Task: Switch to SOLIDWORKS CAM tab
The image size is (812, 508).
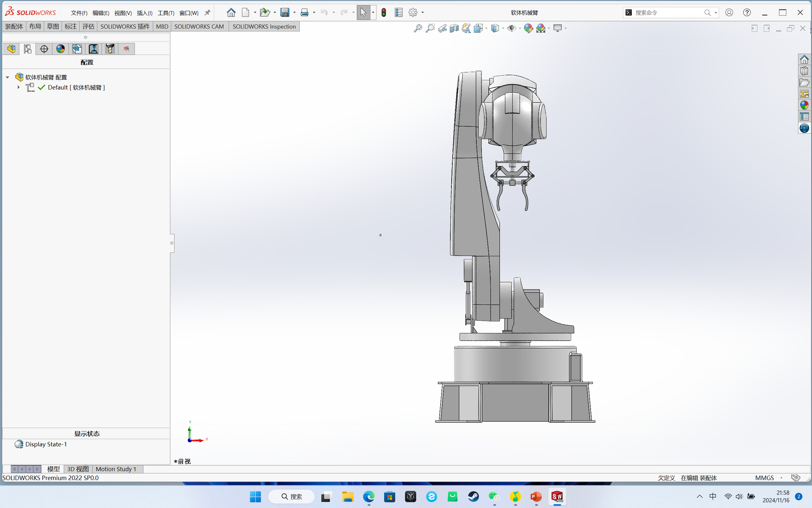Action: (x=199, y=27)
